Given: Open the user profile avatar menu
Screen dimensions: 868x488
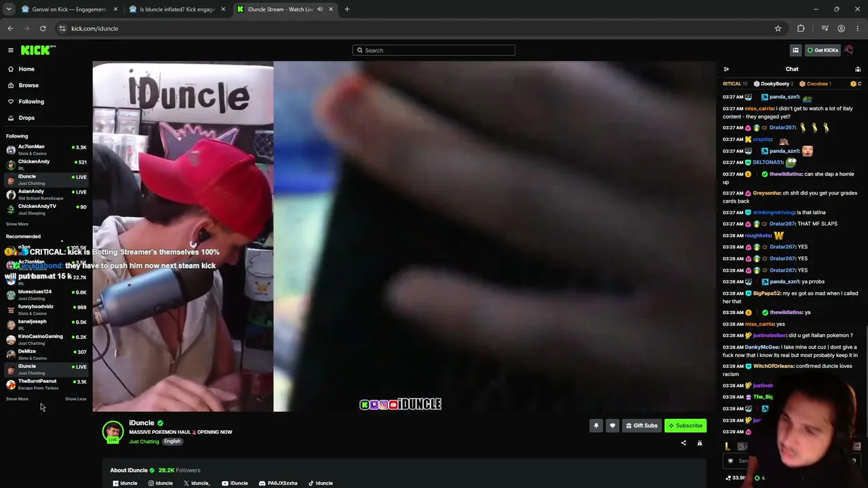Looking at the screenshot, I should [849, 50].
